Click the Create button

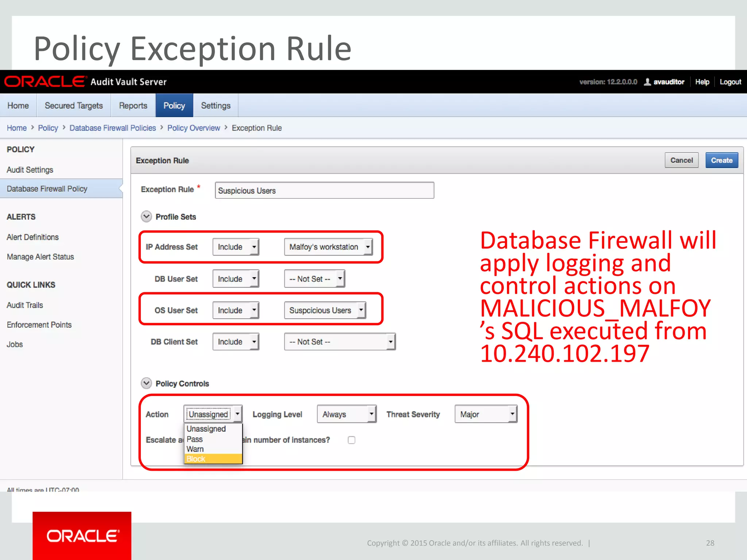point(722,160)
